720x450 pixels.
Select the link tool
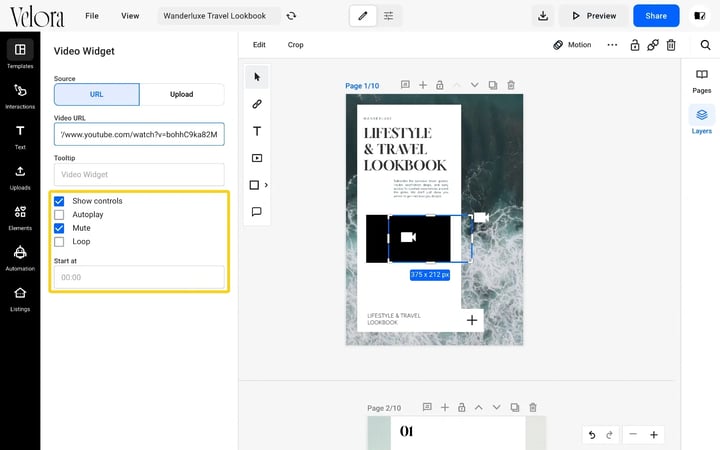pos(257,104)
